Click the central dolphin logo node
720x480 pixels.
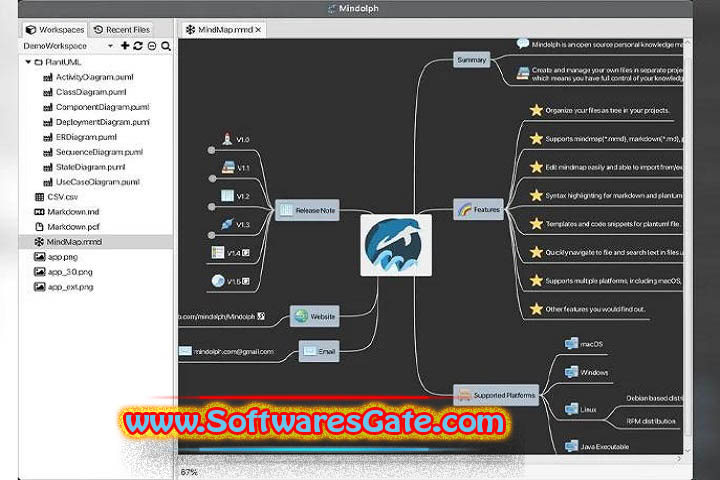tap(396, 245)
